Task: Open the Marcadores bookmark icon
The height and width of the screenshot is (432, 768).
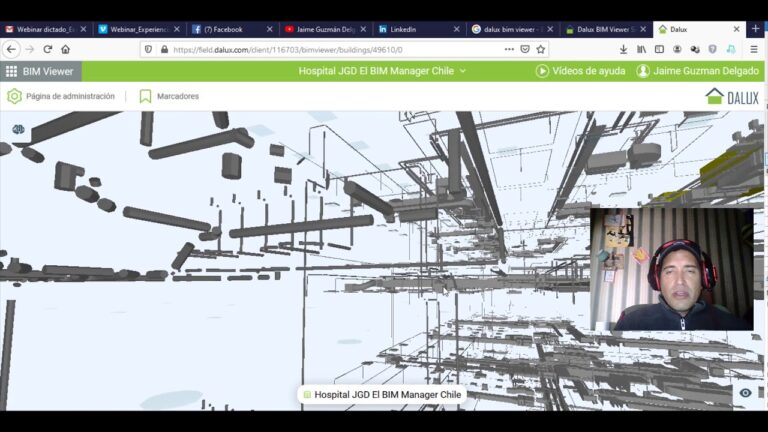Action: 145,96
